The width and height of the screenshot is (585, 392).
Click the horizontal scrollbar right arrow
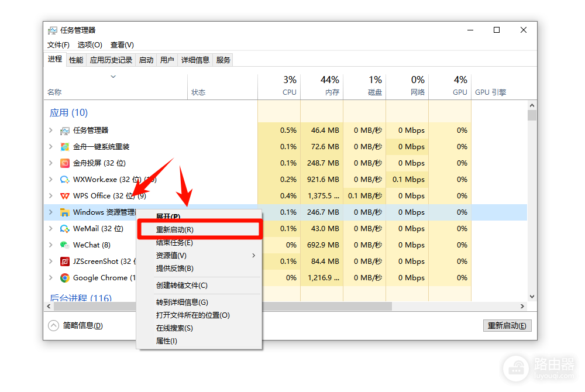[x=522, y=306]
